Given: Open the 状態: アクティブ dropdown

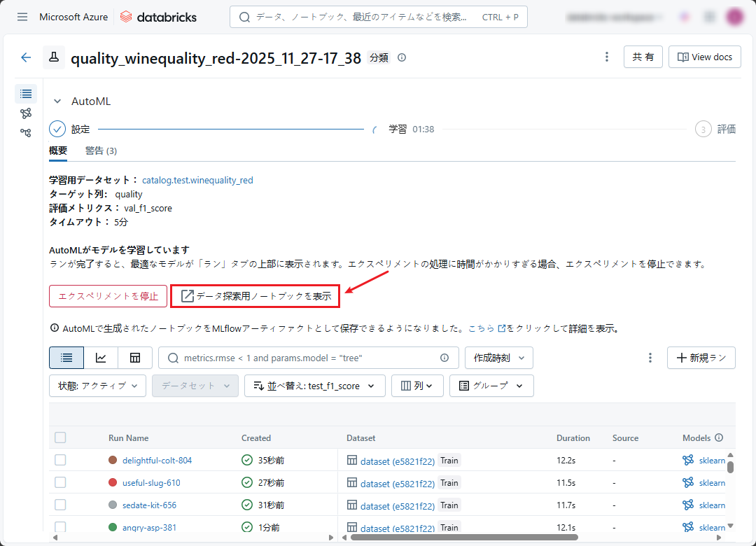Looking at the screenshot, I should click(x=97, y=386).
